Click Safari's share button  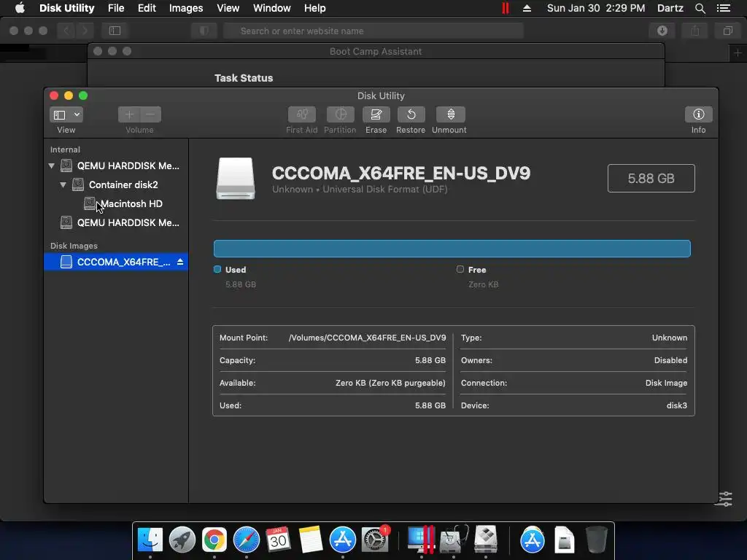695,31
